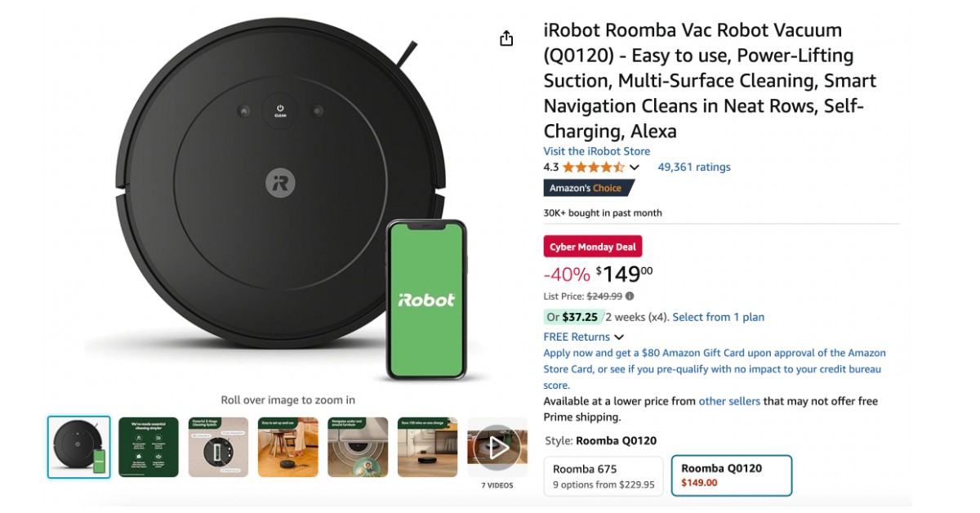Select the robot-under-furniture navigation thumbnail
Image resolution: width=980 pixels, height=513 pixels.
[x=358, y=447]
